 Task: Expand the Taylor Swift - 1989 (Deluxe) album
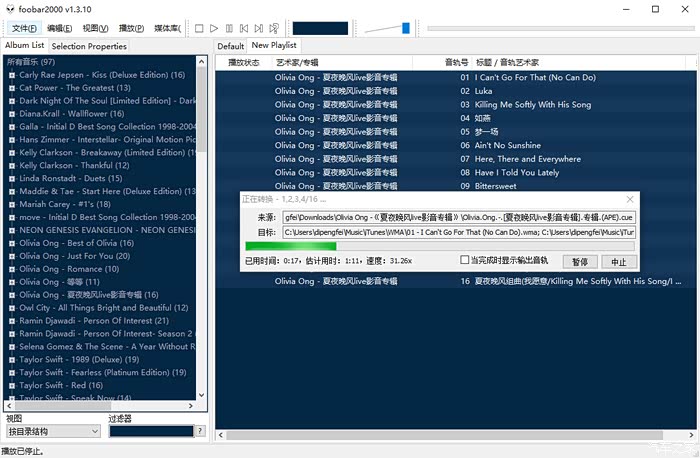[12, 359]
